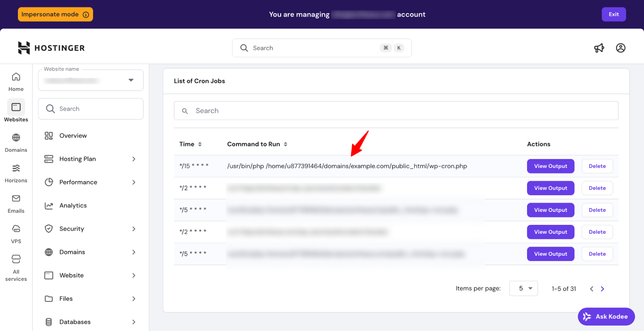This screenshot has height=331, width=644.
Task: Sort cron jobs by Time column
Action: coord(200,144)
